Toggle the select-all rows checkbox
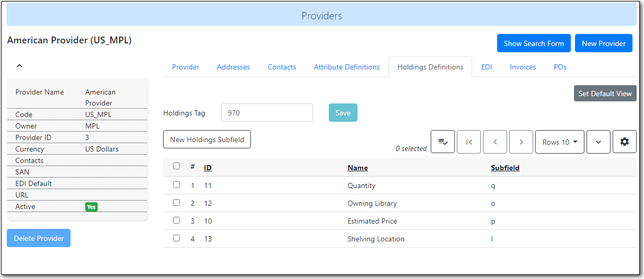Screen dimensions: 644x279 click(177, 166)
